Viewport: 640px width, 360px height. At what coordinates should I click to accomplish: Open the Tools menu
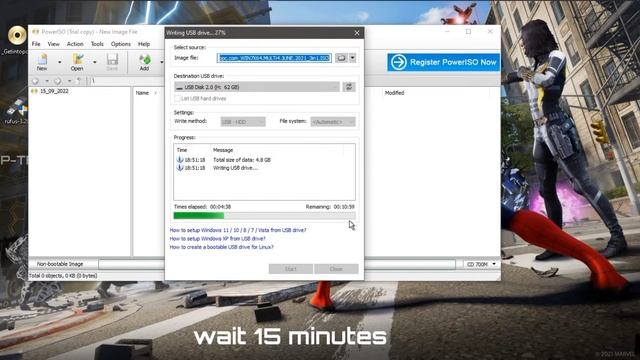tap(97, 44)
